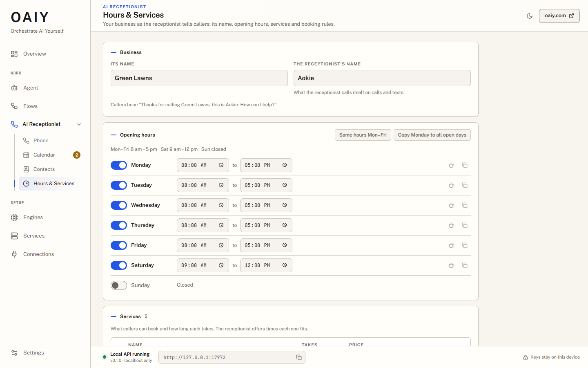588x368 pixels.
Task: Edit the receptionist's name field Aokie
Action: (382, 78)
